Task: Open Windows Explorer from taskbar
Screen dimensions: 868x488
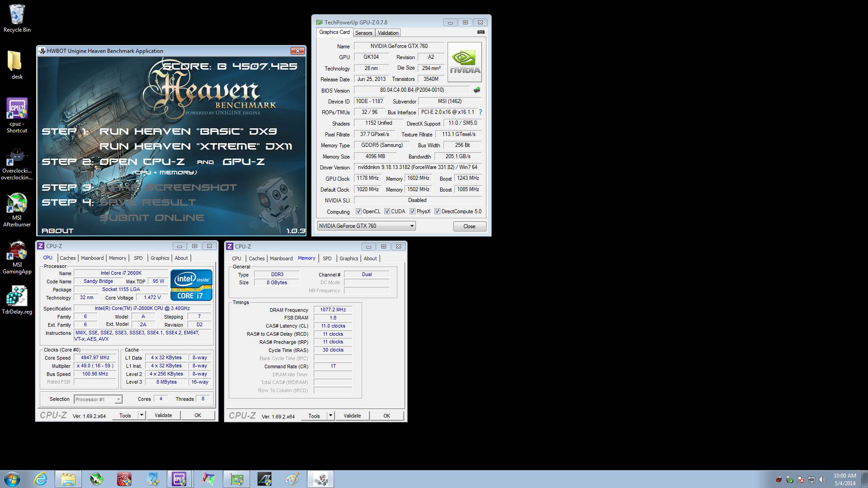Action: (x=68, y=479)
